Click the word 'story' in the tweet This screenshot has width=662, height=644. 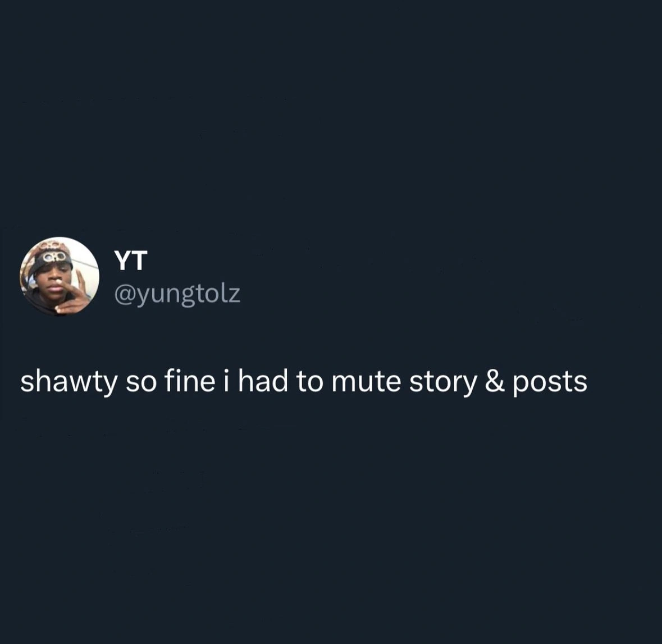[442, 382]
